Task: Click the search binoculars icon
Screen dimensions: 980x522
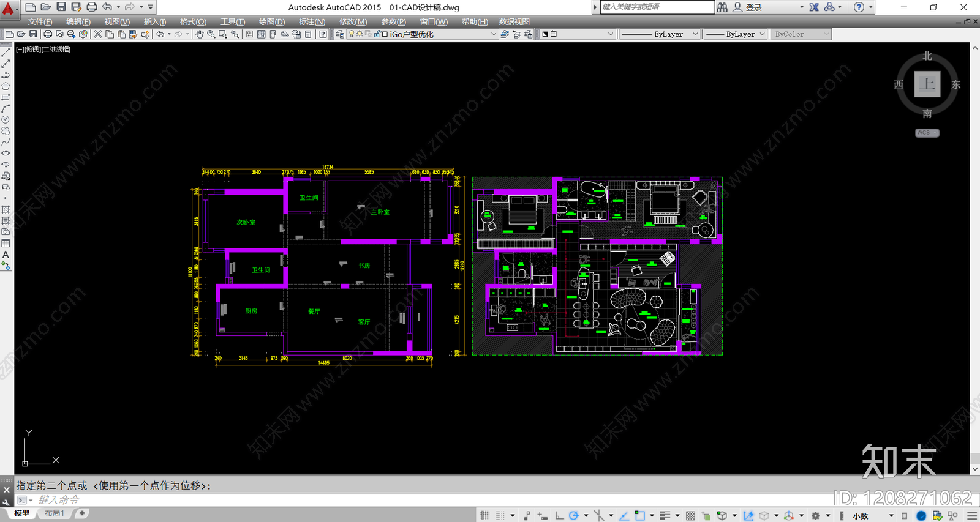Action: coord(723,7)
